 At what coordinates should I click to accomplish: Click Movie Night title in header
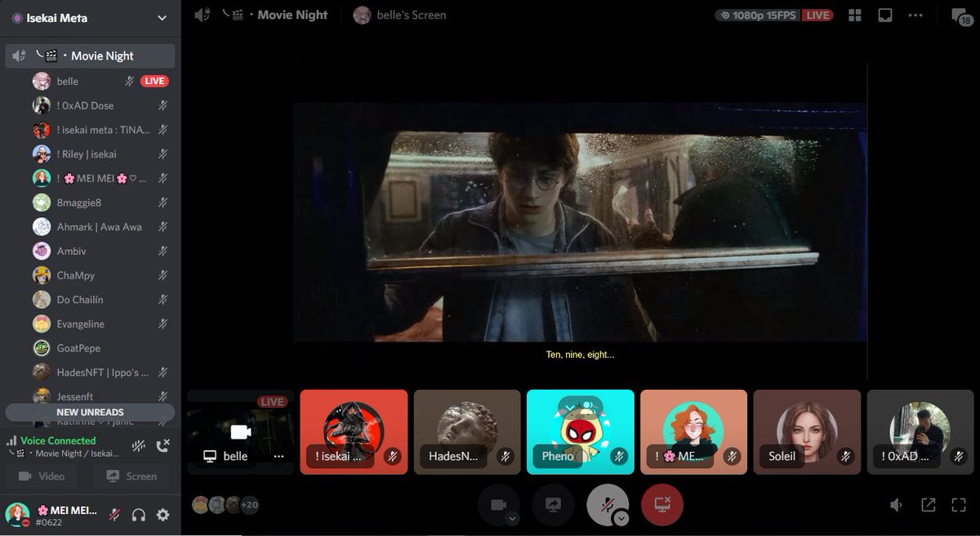pos(292,15)
